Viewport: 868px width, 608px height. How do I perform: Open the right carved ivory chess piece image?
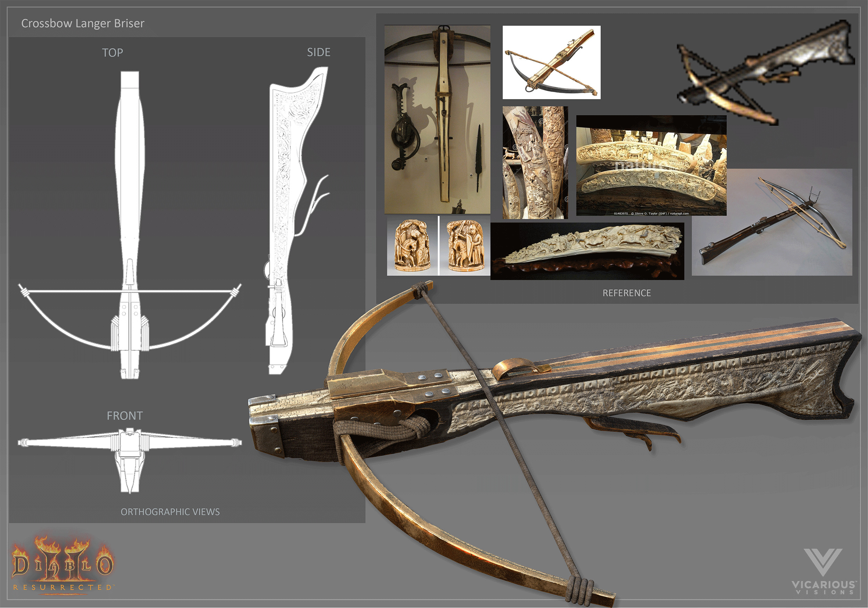[x=465, y=246]
